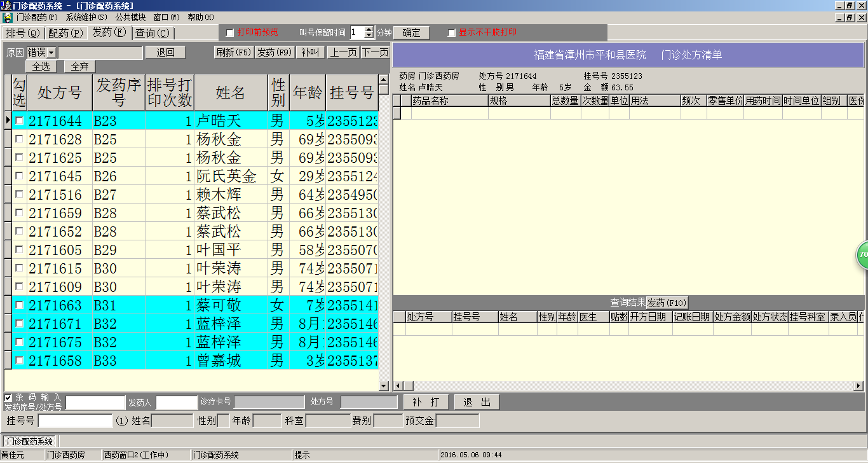Focus the 发药人 input field
The width and height of the screenshot is (868, 463).
pos(177,403)
